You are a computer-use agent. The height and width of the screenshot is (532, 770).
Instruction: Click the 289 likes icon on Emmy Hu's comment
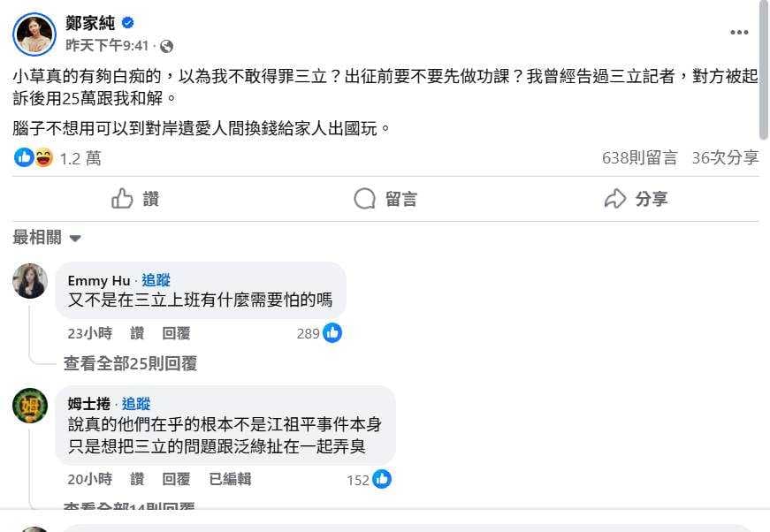pos(332,333)
